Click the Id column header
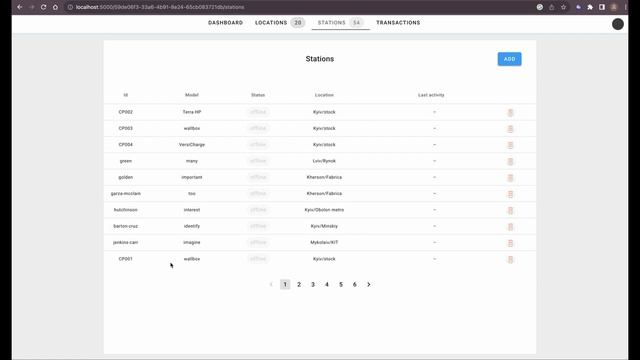The image size is (640, 360). click(x=126, y=95)
